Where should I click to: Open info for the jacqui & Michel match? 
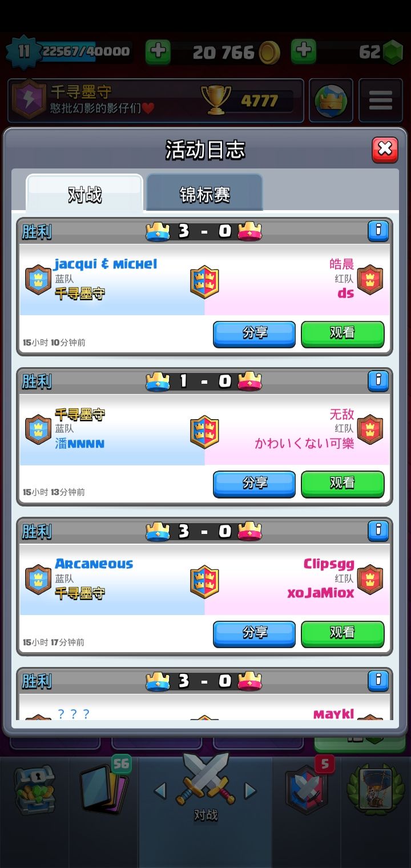tap(378, 231)
